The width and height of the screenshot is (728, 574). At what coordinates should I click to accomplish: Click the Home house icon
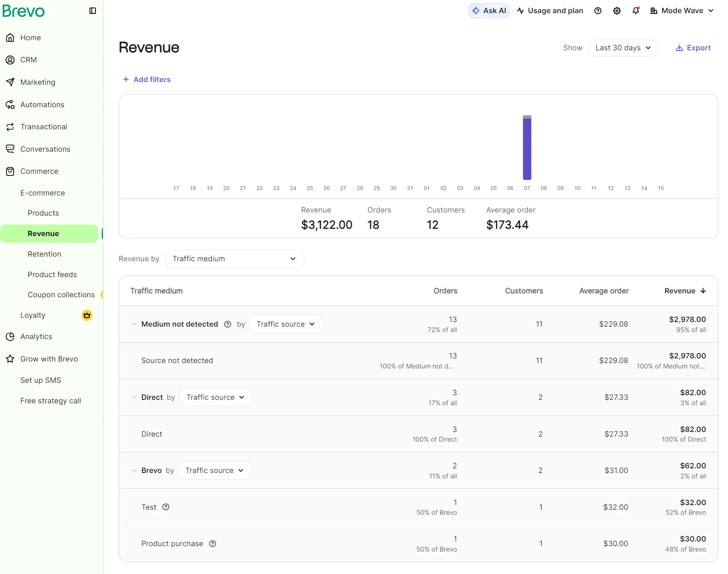click(10, 38)
